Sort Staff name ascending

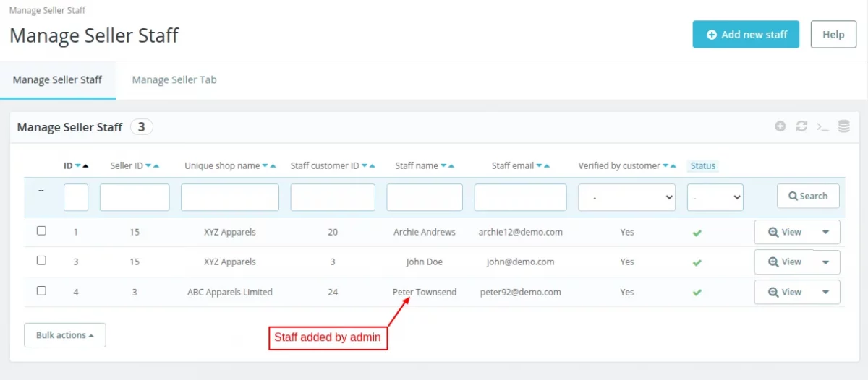(x=451, y=165)
